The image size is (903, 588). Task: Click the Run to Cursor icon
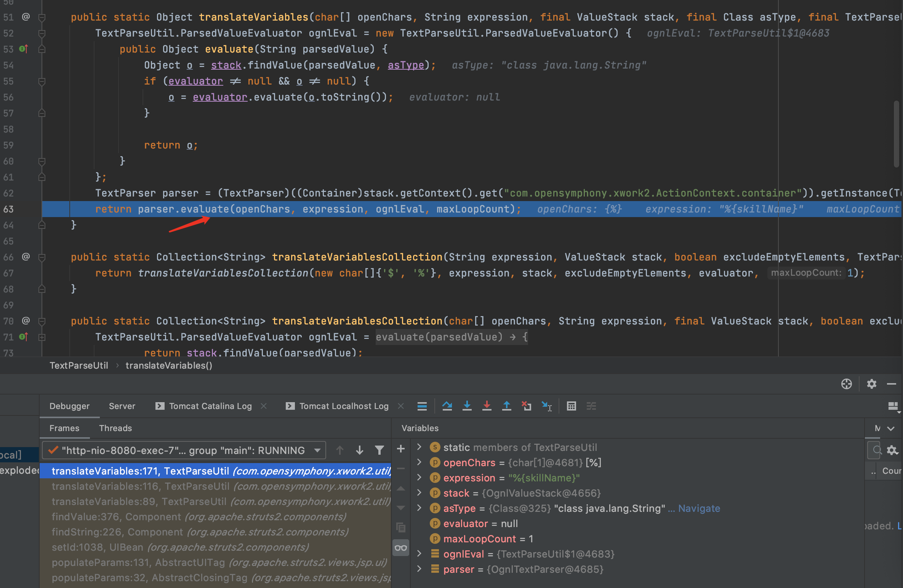[546, 406]
